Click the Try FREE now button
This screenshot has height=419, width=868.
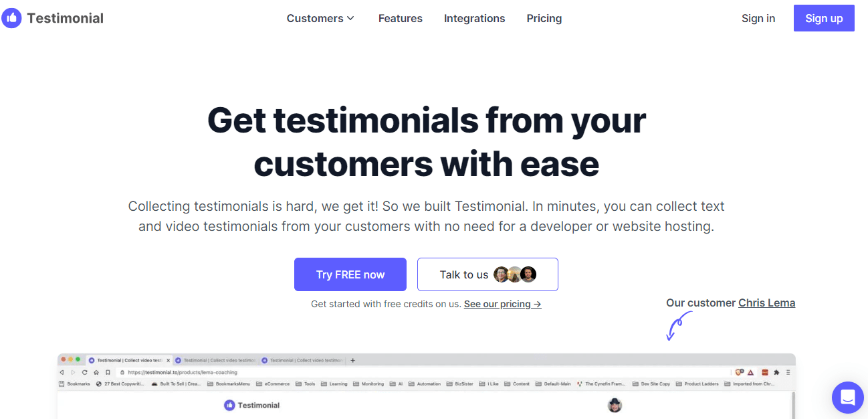click(x=350, y=274)
